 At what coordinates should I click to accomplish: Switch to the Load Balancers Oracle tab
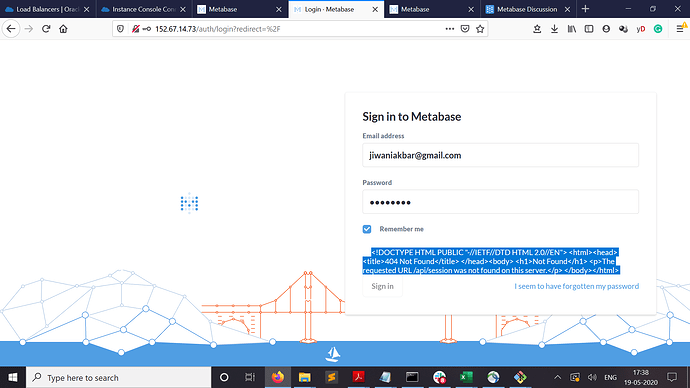47,9
